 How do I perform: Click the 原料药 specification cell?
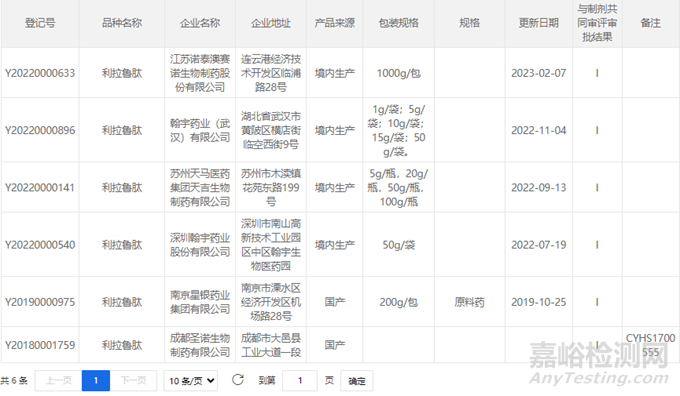click(470, 302)
